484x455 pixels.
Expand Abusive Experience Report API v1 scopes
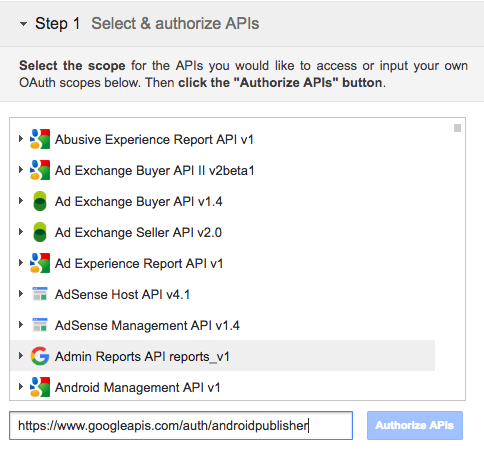point(21,139)
